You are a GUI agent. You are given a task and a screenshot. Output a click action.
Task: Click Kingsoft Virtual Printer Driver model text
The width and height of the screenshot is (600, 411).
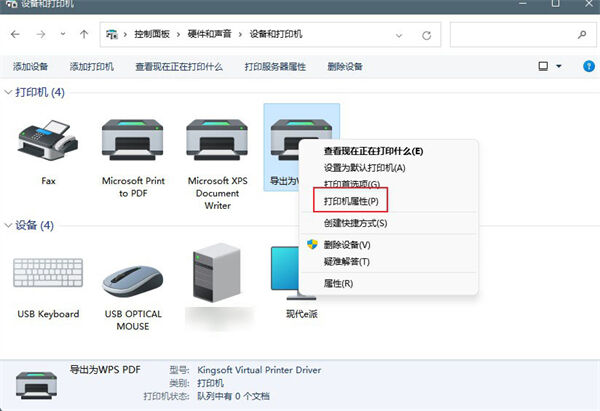(259, 370)
